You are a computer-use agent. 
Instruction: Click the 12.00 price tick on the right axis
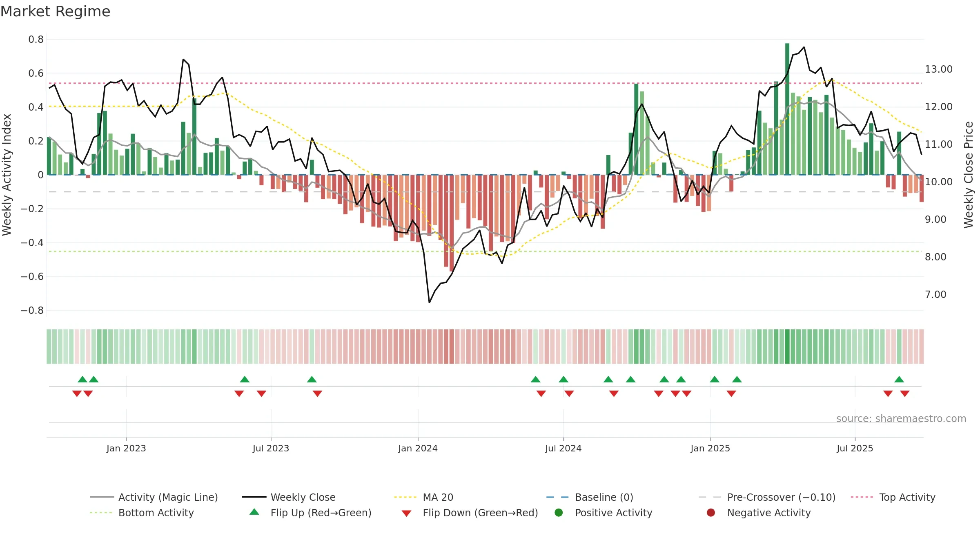pos(939,107)
